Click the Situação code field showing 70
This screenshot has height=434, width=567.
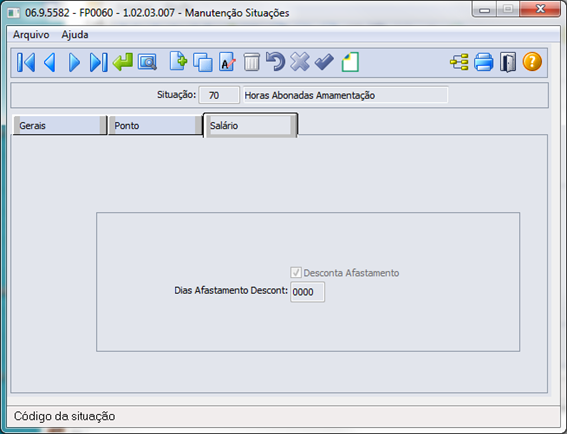coord(219,95)
